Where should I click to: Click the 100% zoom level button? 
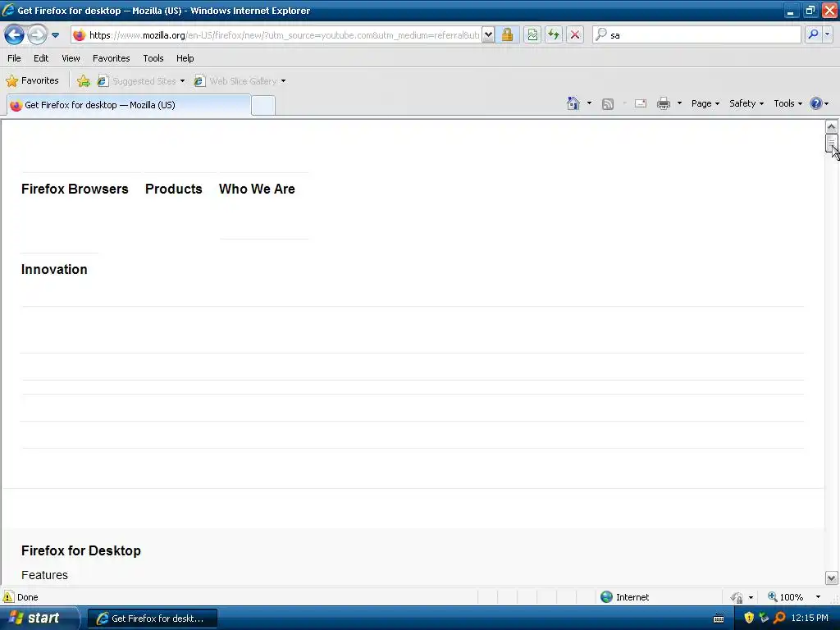click(786, 597)
